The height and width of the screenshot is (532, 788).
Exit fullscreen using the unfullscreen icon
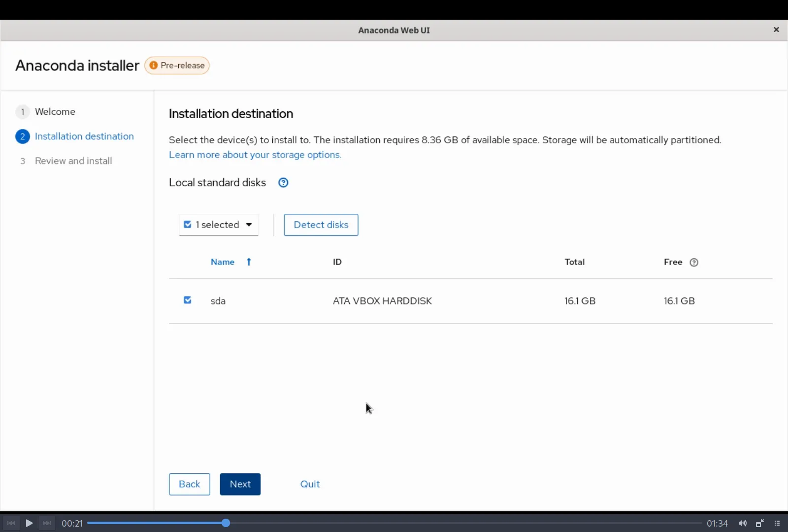pyautogui.click(x=760, y=523)
